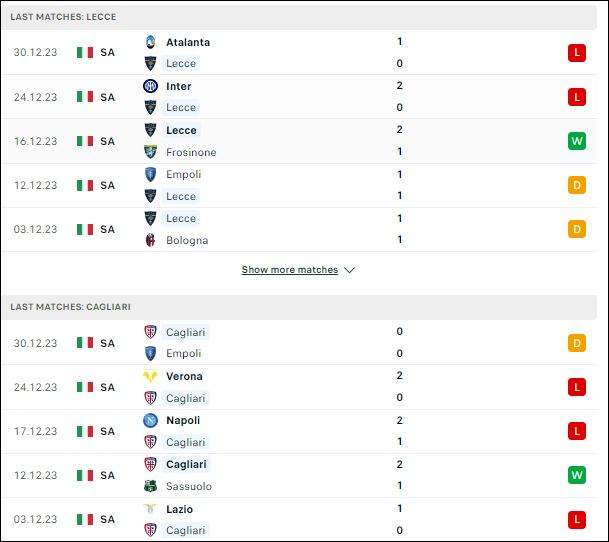Click the Sassuolo green crest icon
Image resolution: width=609 pixels, height=542 pixels.
[x=150, y=486]
